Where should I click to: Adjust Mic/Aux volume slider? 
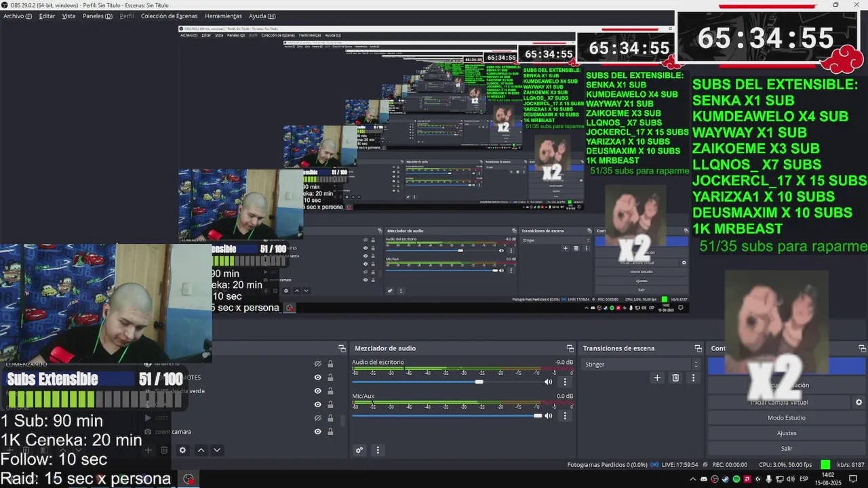(447, 415)
